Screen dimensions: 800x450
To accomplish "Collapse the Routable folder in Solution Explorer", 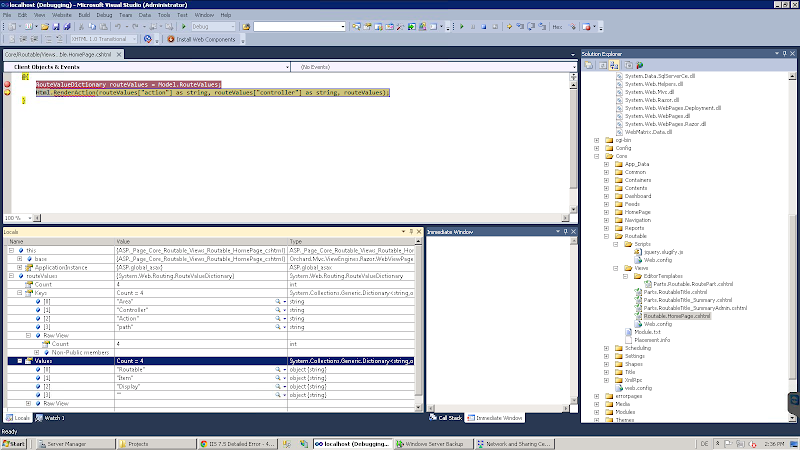I will tap(606, 236).
